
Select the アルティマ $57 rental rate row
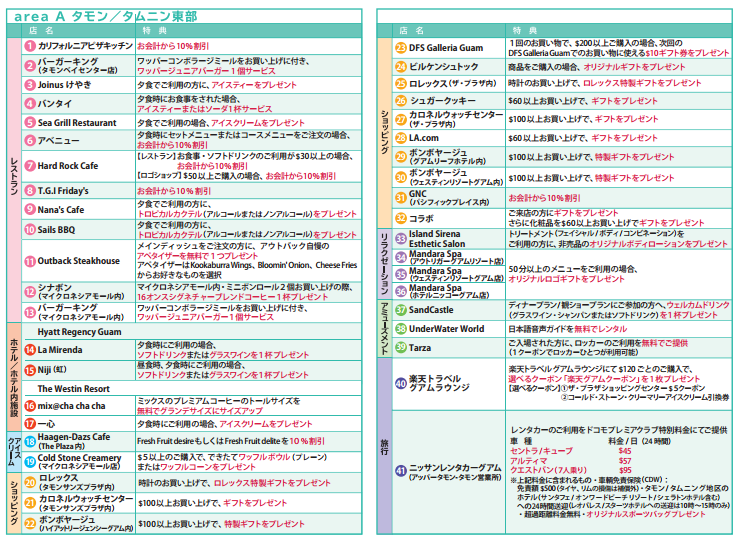571,461
